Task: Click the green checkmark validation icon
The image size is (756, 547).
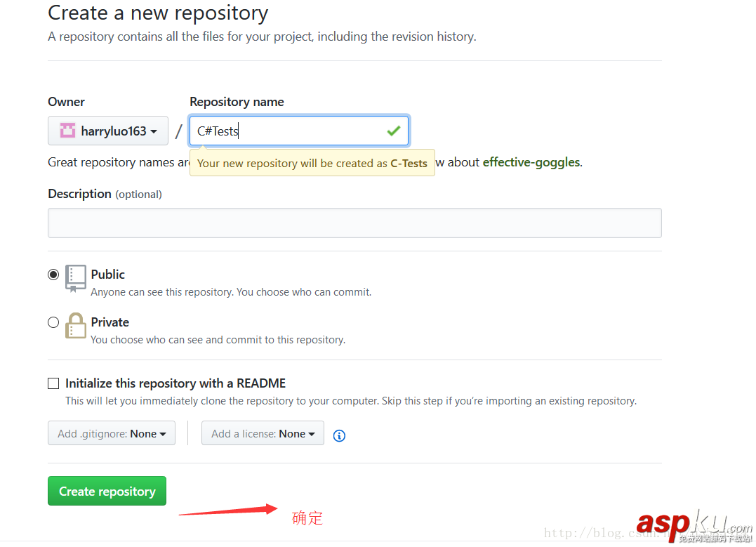Action: (393, 131)
